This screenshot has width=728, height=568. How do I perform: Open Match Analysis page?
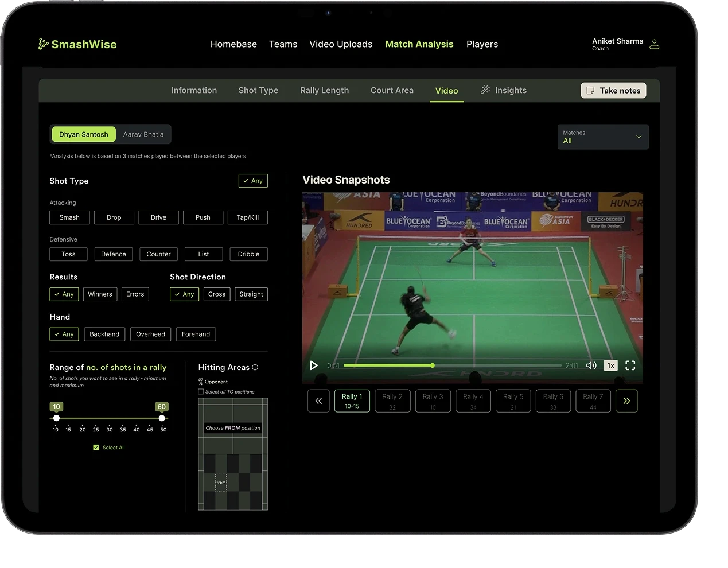pyautogui.click(x=419, y=44)
